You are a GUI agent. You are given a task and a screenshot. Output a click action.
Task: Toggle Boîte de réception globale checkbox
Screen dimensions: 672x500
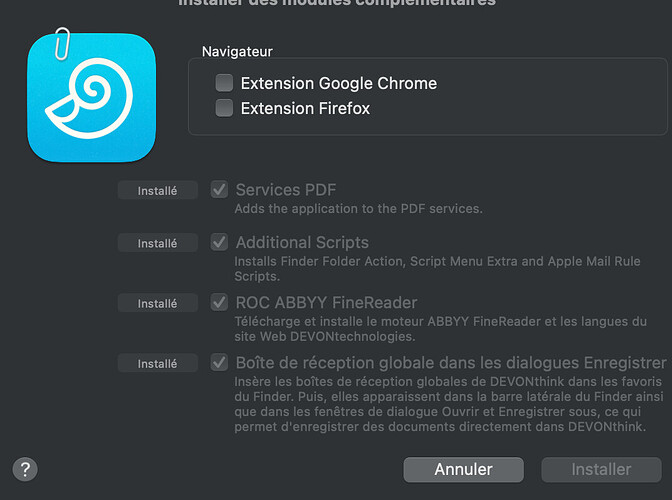[219, 363]
